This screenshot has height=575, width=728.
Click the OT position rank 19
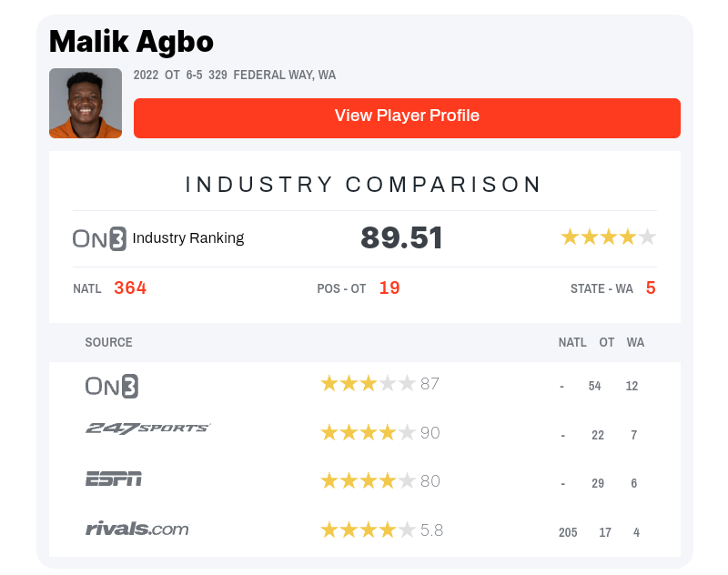click(389, 288)
